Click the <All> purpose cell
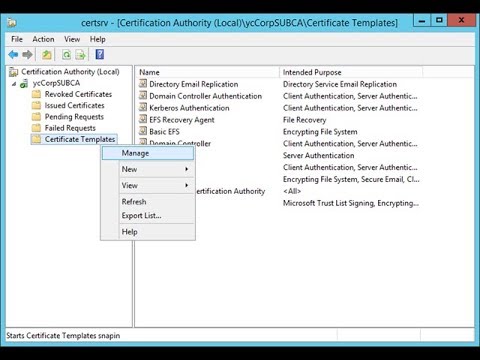Viewport: 480px width, 360px height. tap(292, 191)
